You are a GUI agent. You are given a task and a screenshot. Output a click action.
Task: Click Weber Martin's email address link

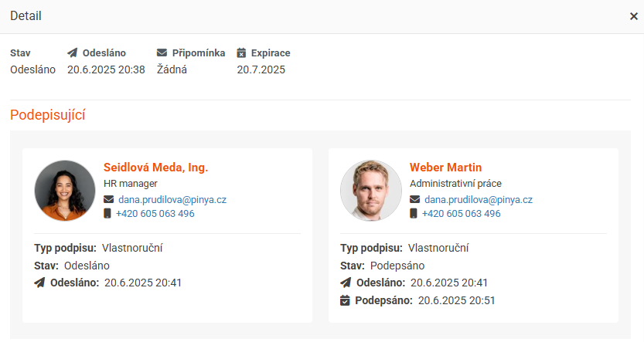coord(479,200)
